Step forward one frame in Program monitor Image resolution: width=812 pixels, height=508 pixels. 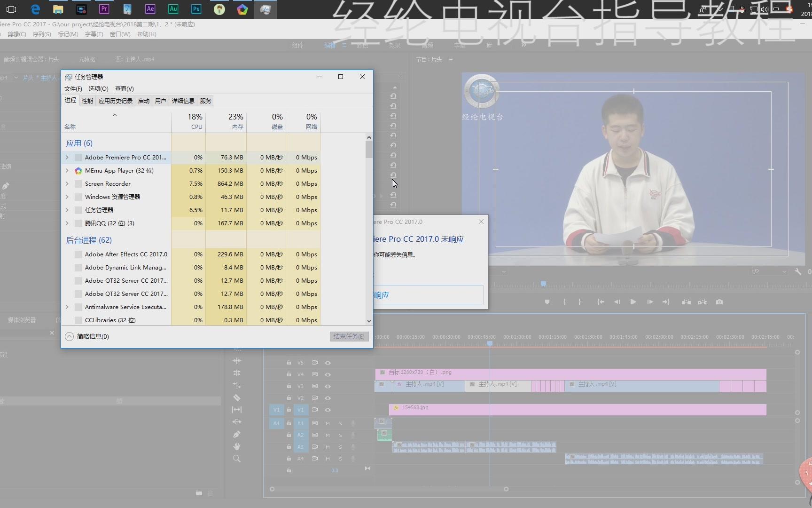pyautogui.click(x=650, y=302)
